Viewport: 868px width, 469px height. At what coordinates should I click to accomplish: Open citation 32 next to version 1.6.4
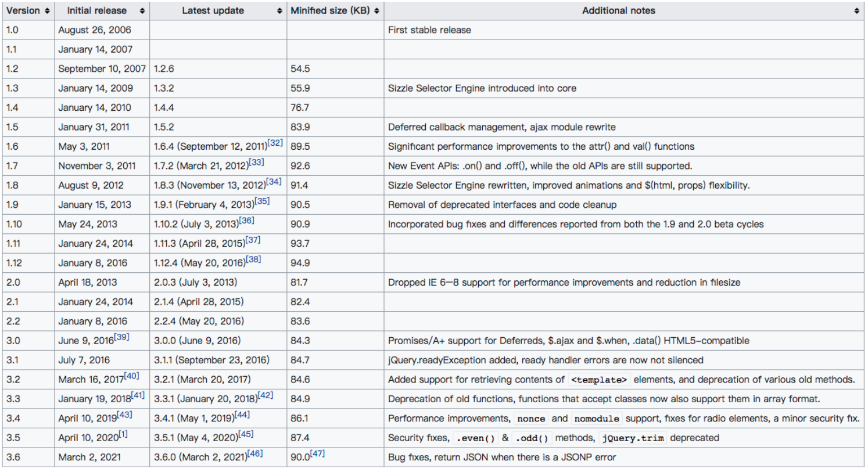tap(274, 143)
